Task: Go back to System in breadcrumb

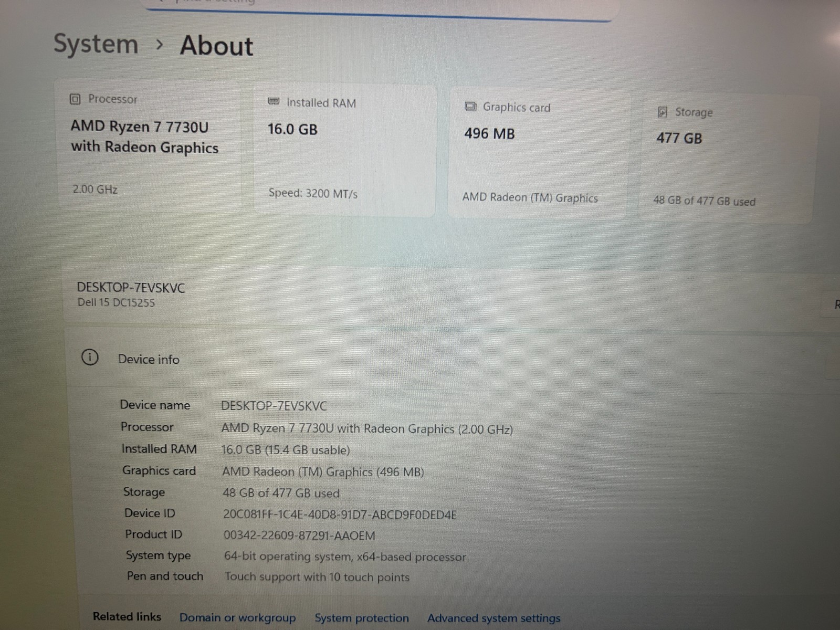Action: (96, 44)
